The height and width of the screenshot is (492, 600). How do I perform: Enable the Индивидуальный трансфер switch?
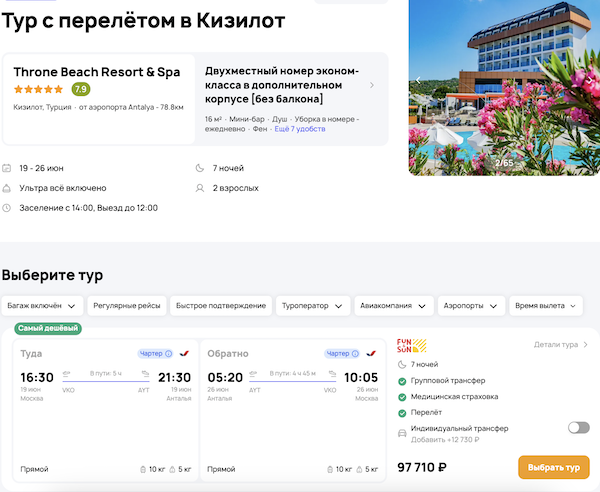click(x=578, y=427)
